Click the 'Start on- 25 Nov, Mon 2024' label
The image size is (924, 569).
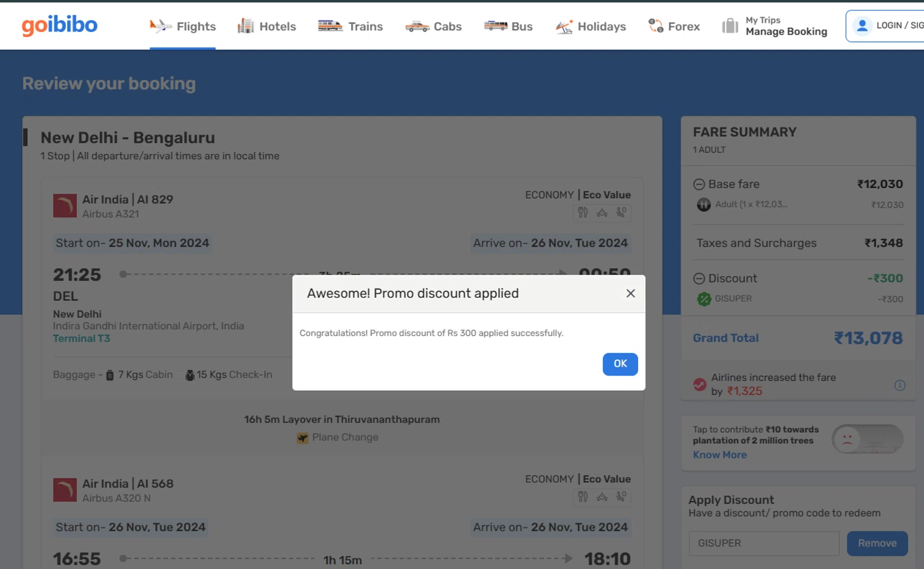(132, 243)
